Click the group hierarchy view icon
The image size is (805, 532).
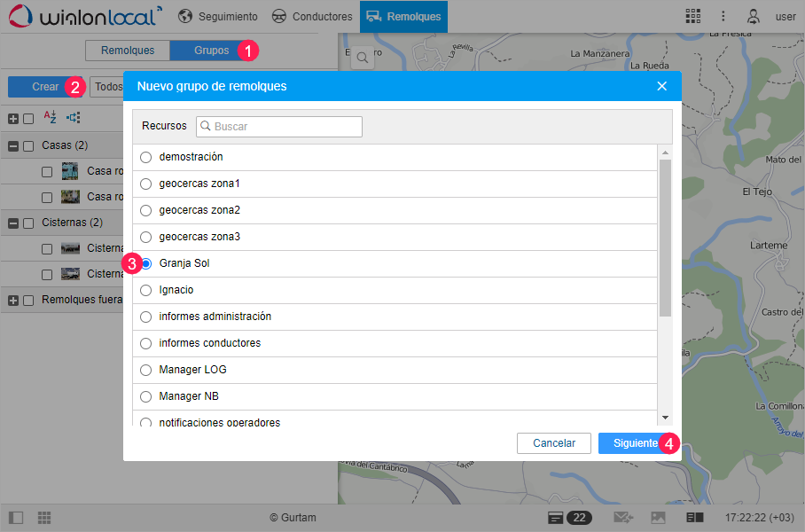73,118
